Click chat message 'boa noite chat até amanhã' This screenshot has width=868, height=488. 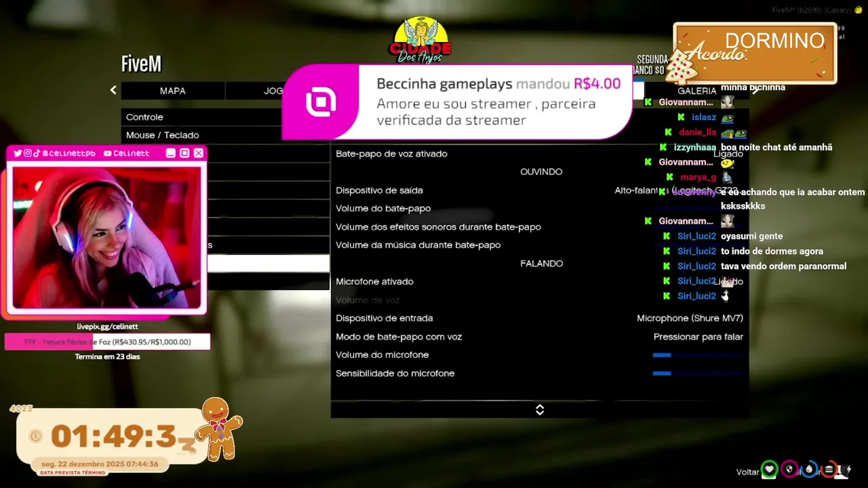(776, 147)
